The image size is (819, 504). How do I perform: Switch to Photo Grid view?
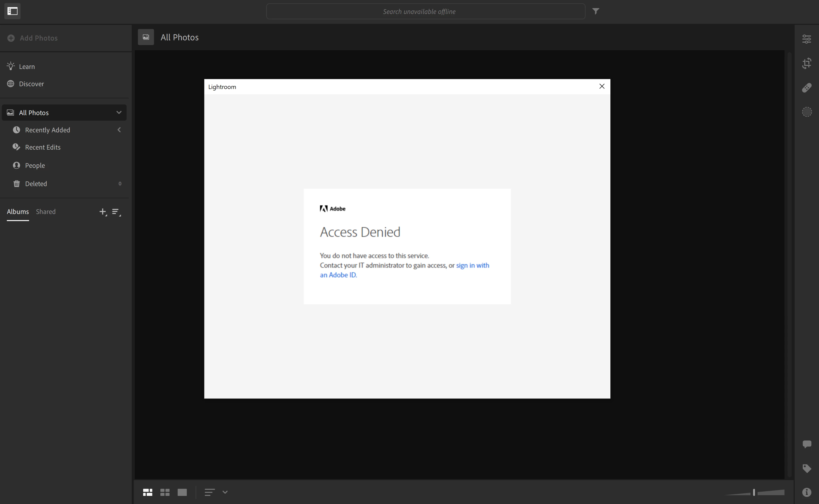[x=147, y=492]
